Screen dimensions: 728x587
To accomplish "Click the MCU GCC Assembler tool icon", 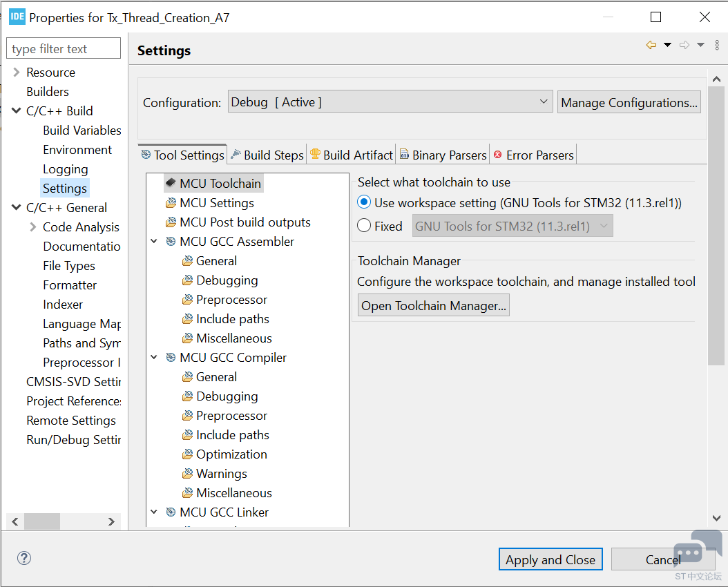I will point(171,241).
